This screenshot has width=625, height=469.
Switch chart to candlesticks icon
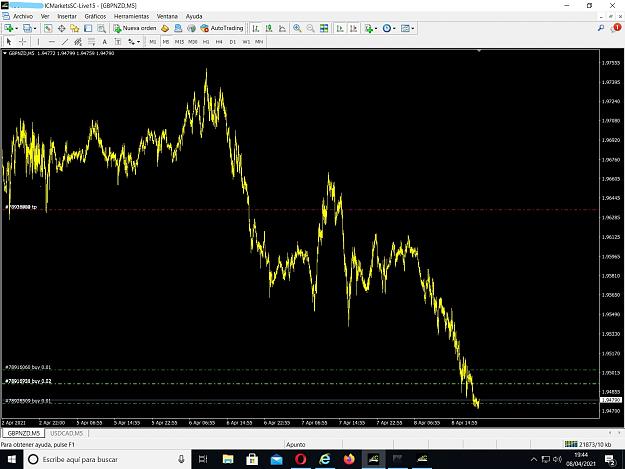[x=269, y=28]
